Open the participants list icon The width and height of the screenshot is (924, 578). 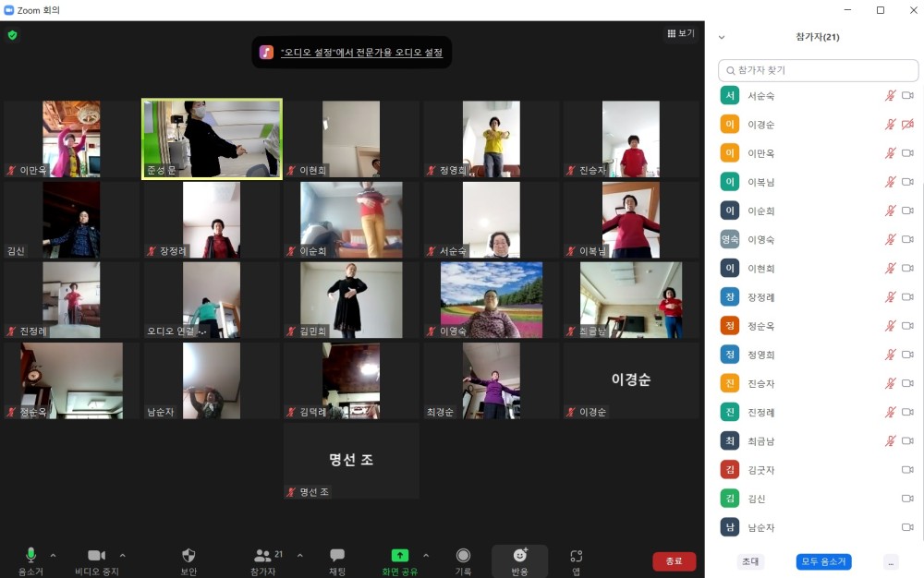pos(262,555)
